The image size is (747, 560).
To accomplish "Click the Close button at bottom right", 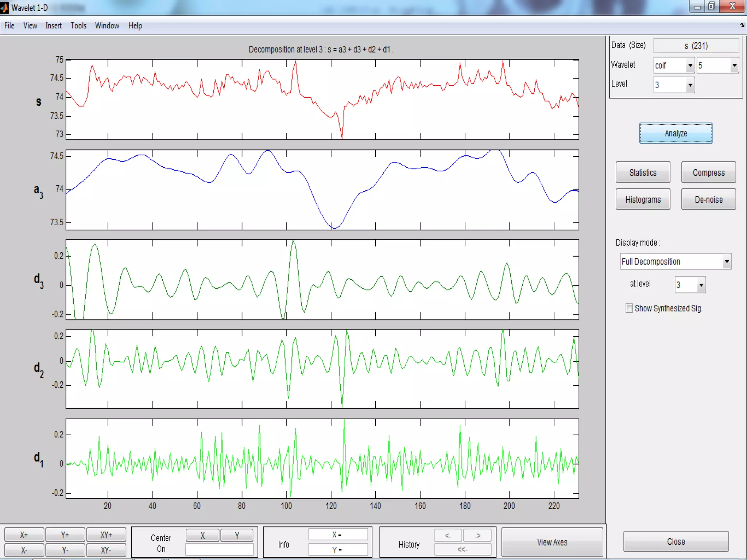I will (x=676, y=541).
